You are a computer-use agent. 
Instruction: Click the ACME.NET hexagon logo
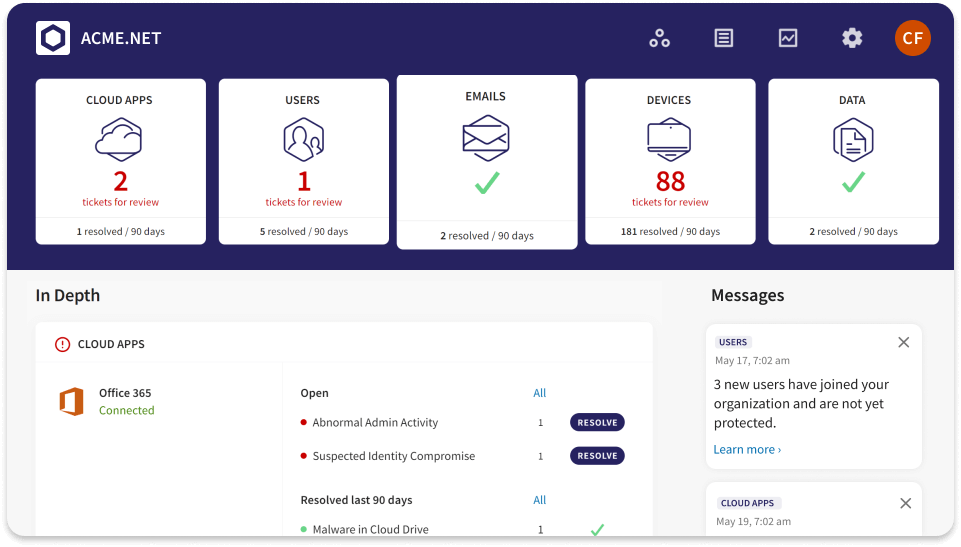53,38
